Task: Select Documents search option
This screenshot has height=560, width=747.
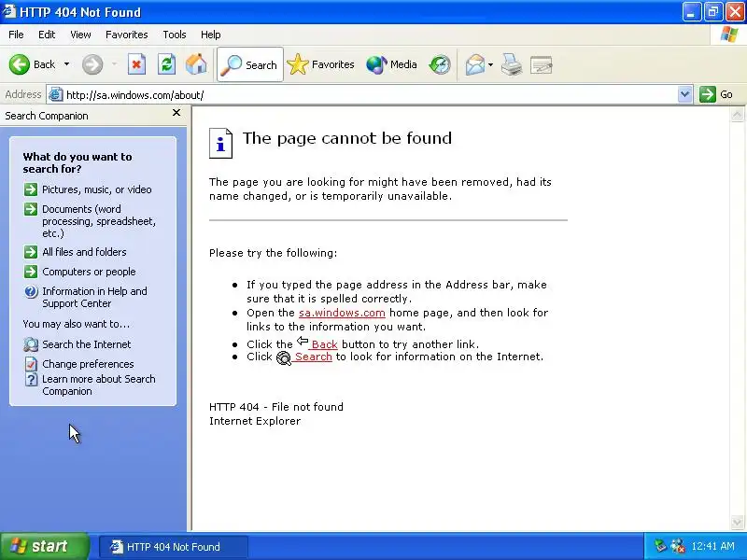Action: 99,221
